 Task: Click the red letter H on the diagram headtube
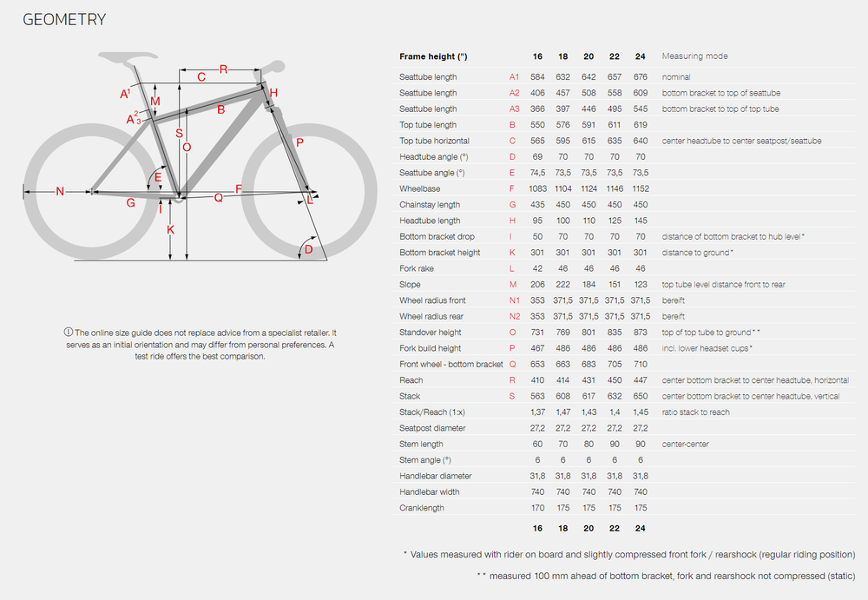pyautogui.click(x=273, y=93)
